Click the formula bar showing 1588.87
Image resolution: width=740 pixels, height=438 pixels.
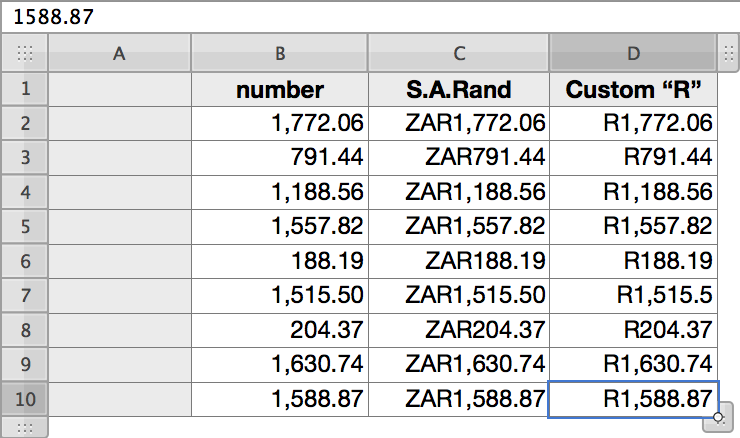coord(370,17)
